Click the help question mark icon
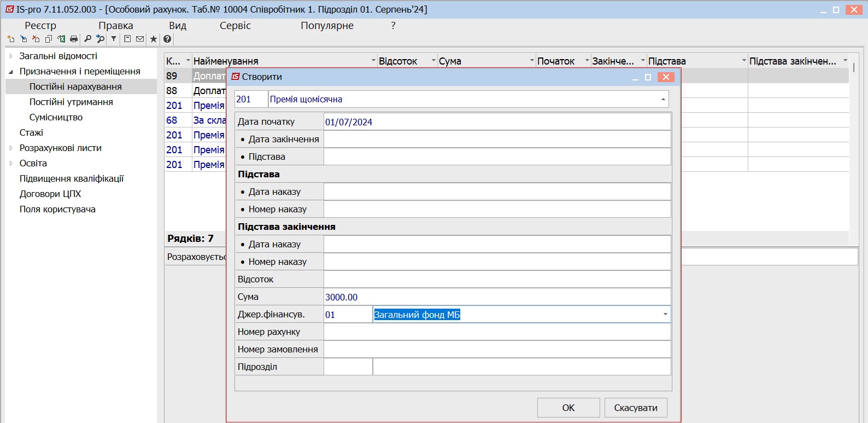Screen dimensions: 868x423 [x=167, y=39]
